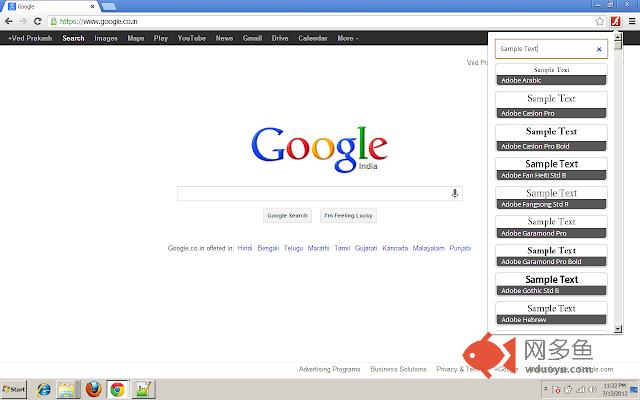The height and width of the screenshot is (400, 640).
Task: Reload the page with refresh icon
Action: coord(38,21)
